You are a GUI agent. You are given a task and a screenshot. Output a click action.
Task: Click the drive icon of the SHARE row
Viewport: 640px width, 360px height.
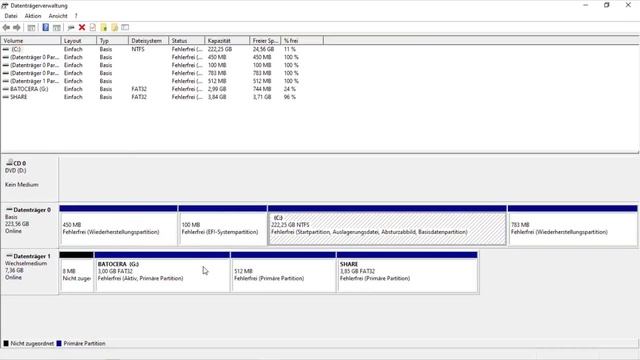pyautogui.click(x=6, y=97)
